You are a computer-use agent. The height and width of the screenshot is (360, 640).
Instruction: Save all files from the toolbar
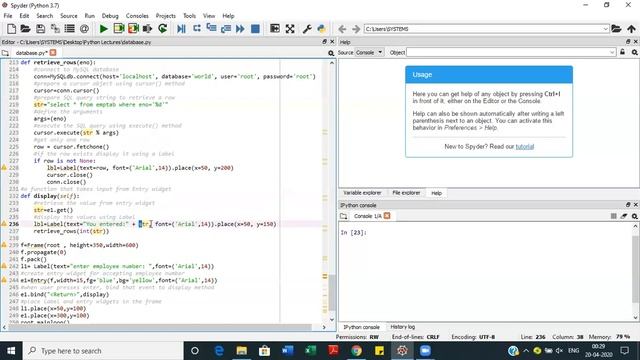[55, 29]
